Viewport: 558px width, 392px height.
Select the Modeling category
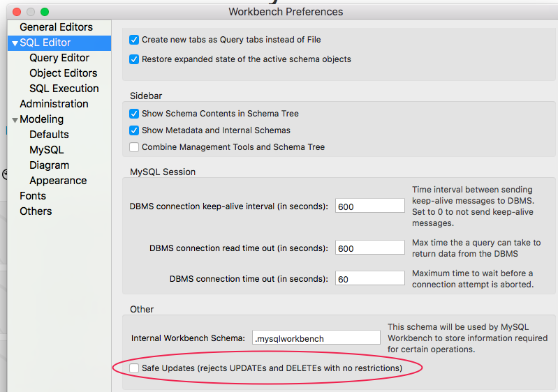tap(42, 119)
